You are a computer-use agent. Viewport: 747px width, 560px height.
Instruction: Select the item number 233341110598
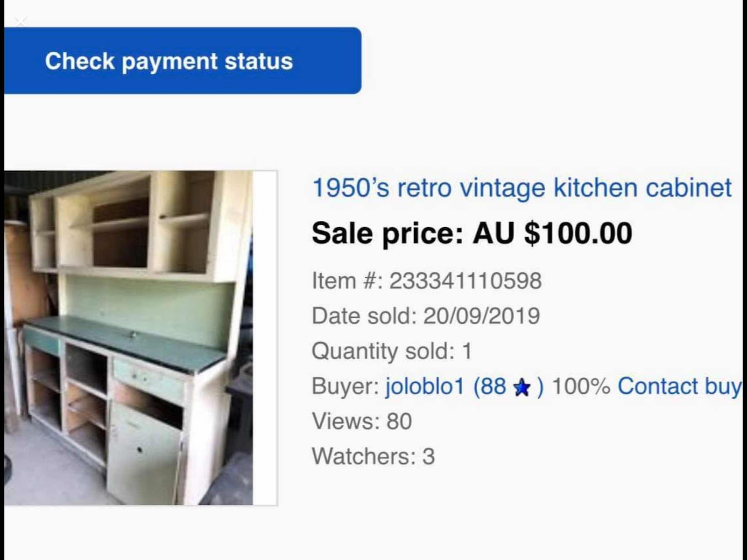(x=465, y=280)
